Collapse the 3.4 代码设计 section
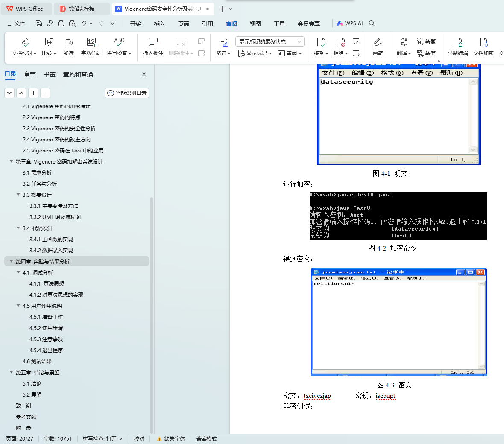This screenshot has width=504, height=444. 18,228
